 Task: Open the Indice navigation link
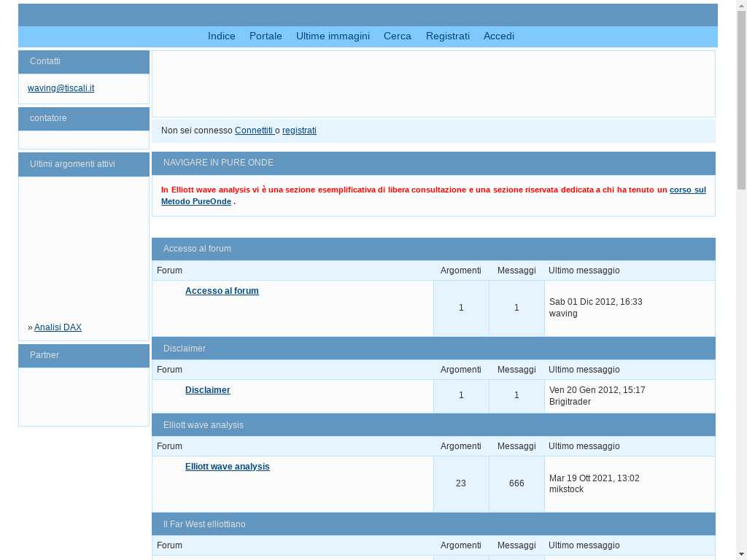(x=221, y=36)
